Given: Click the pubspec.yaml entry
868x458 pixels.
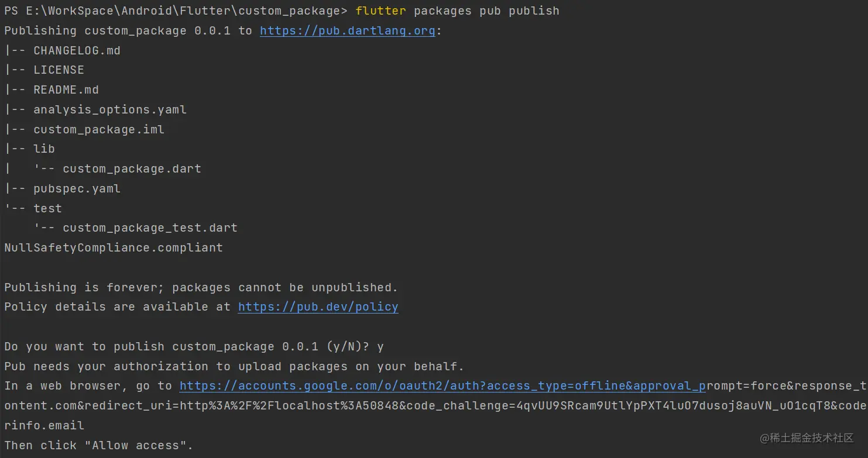Looking at the screenshot, I should click(x=77, y=188).
